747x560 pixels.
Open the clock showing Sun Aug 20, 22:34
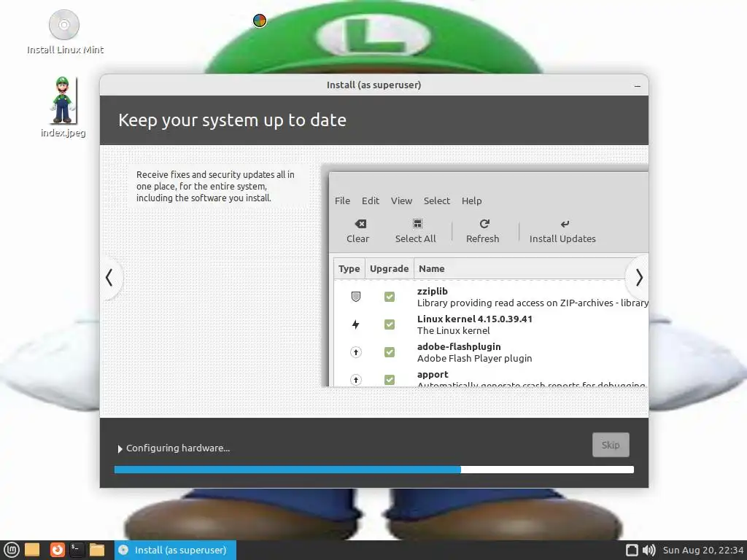coord(703,550)
